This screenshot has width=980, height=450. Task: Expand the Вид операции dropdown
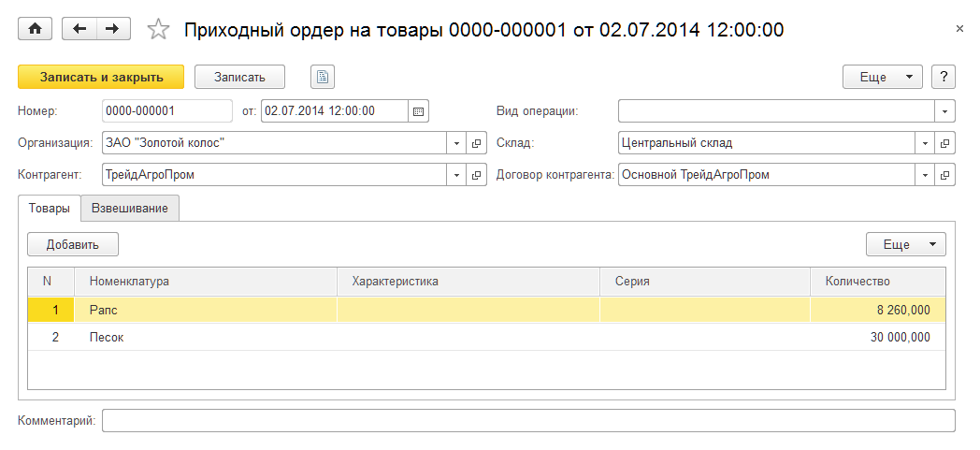pos(945,111)
